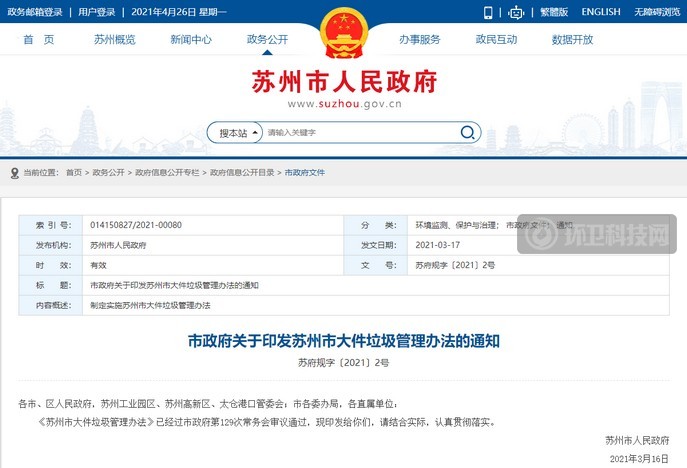Image resolution: width=687 pixels, height=468 pixels.
Task: Click the 政务邮箱登录 link
Action: [x=35, y=12]
